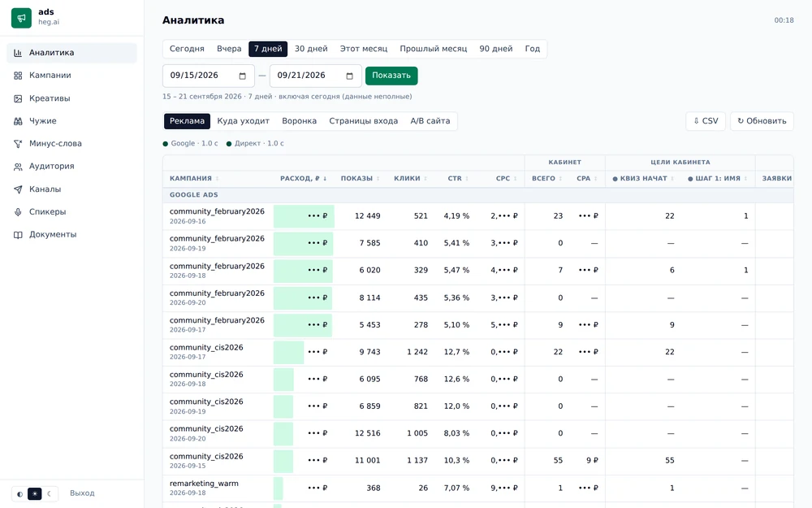This screenshot has height=508, width=812.
Task: Select the Сегодня period tab
Action: pos(187,49)
